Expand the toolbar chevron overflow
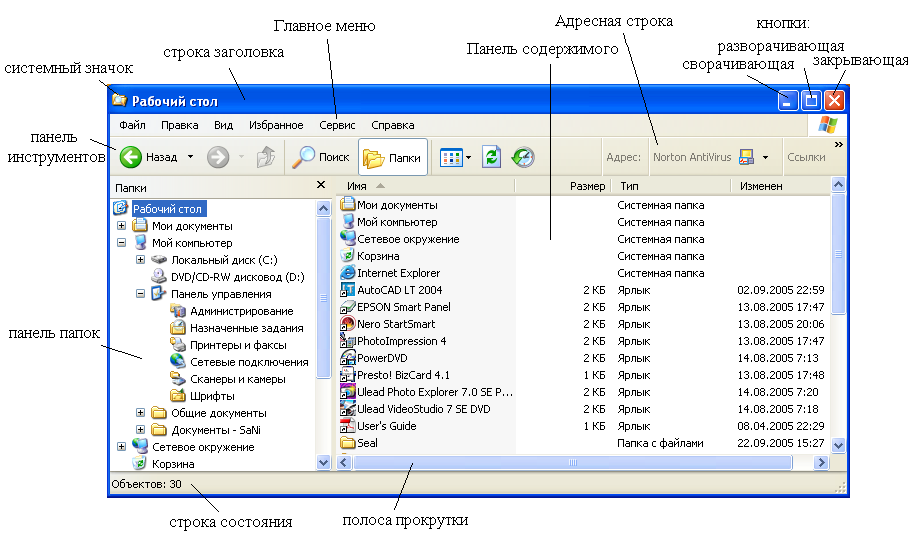This screenshot has width=908, height=533. point(839,144)
